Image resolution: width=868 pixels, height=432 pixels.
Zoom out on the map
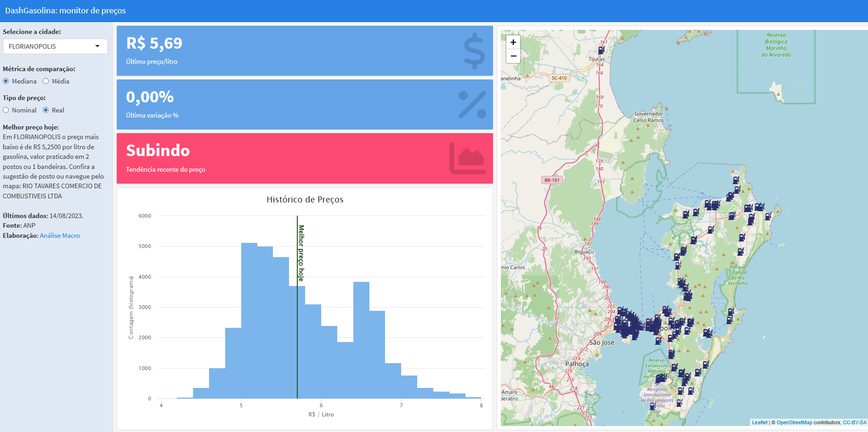pyautogui.click(x=513, y=56)
